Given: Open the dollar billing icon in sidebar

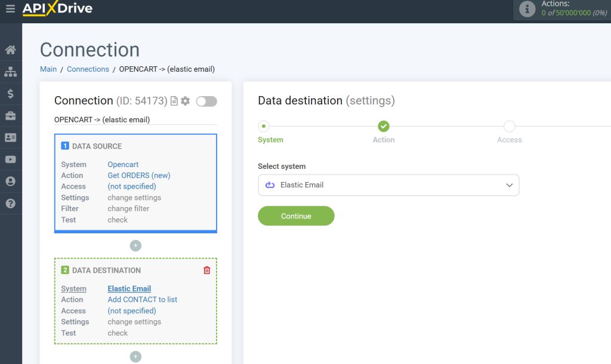Looking at the screenshot, I should click(11, 94).
